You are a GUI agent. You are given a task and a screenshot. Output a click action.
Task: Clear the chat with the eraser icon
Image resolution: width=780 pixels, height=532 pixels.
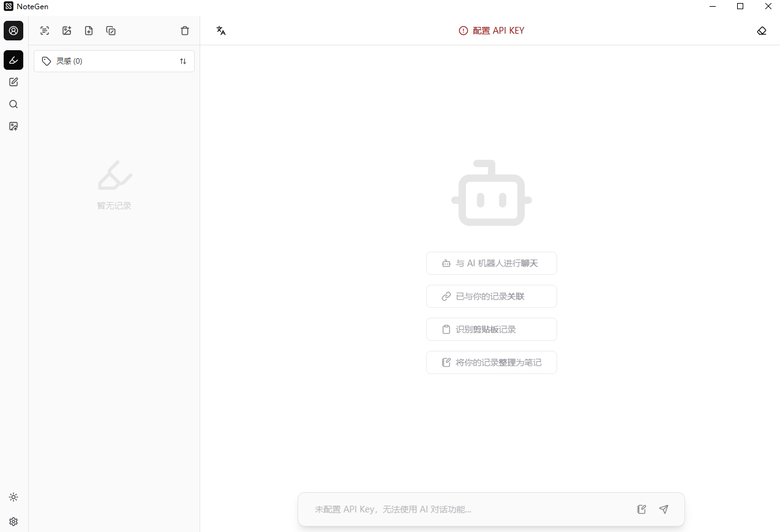pyautogui.click(x=762, y=31)
